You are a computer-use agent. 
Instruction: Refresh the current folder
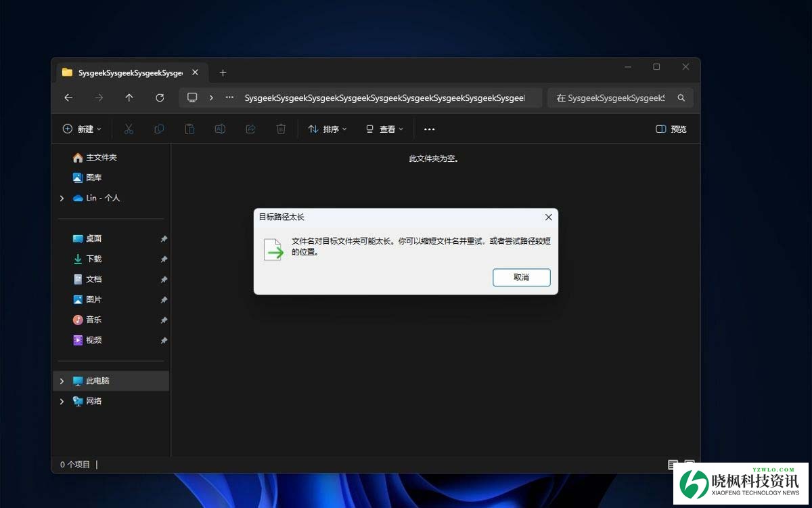click(x=160, y=98)
